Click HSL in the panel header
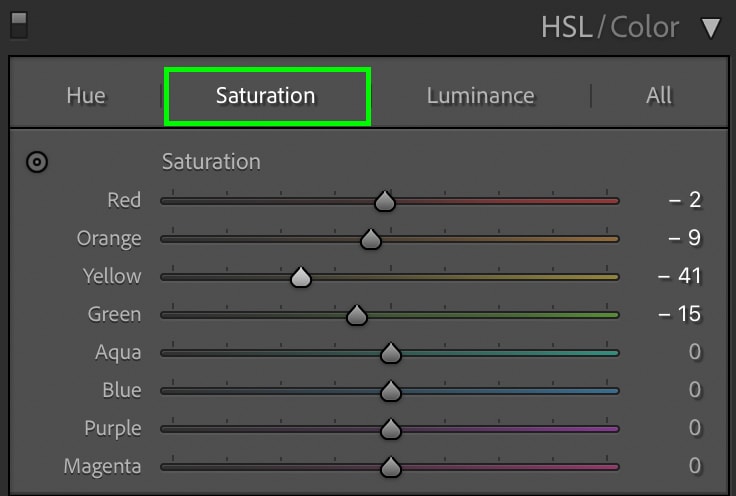The height and width of the screenshot is (496, 736). click(567, 27)
